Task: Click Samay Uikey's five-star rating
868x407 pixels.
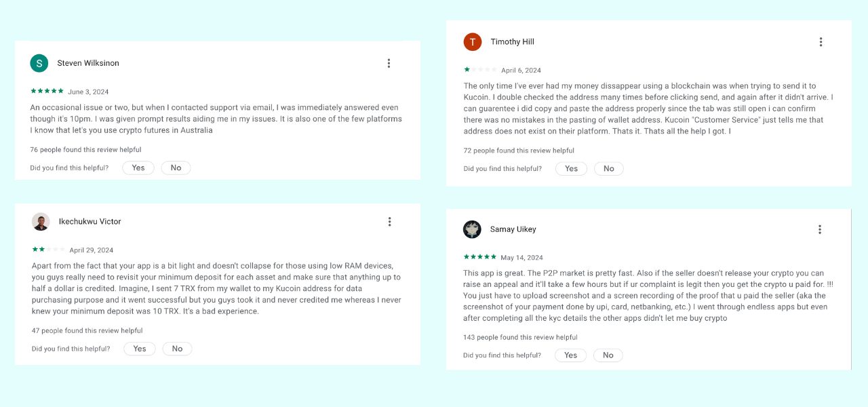Action: point(480,257)
